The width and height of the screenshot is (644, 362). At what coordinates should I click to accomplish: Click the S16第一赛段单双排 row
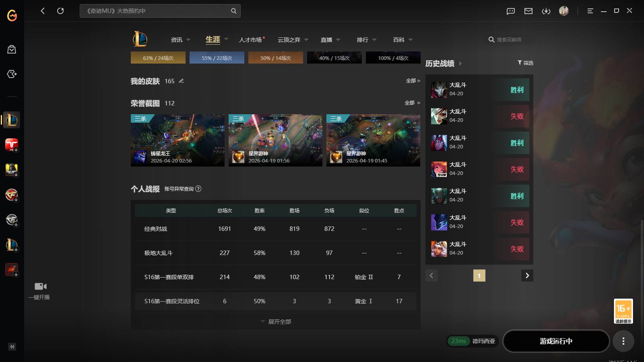(276, 277)
